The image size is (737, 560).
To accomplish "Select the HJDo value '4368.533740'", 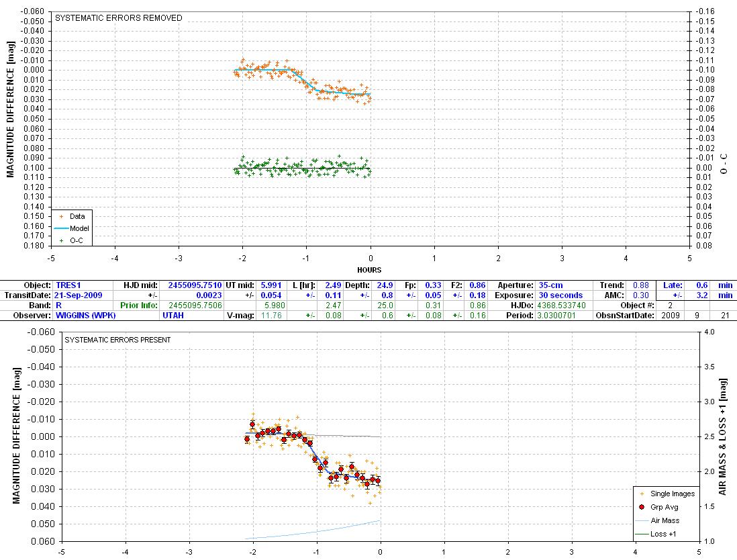I will click(561, 305).
